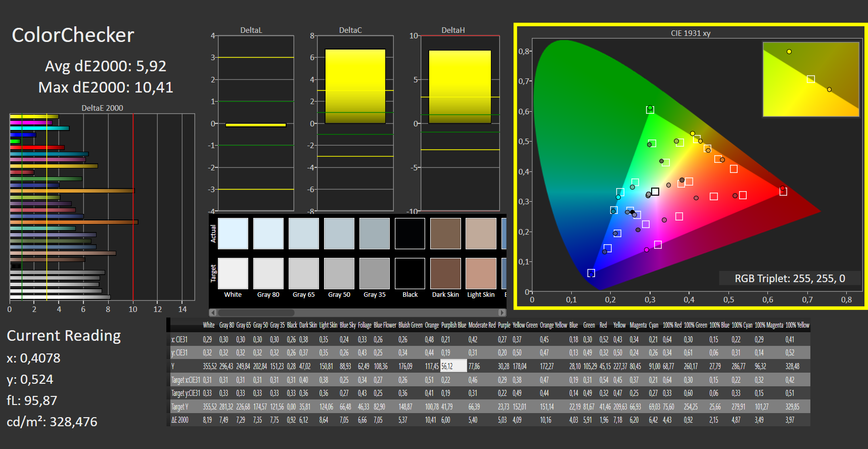Click the CIE 1931 xy chart title

(x=691, y=33)
